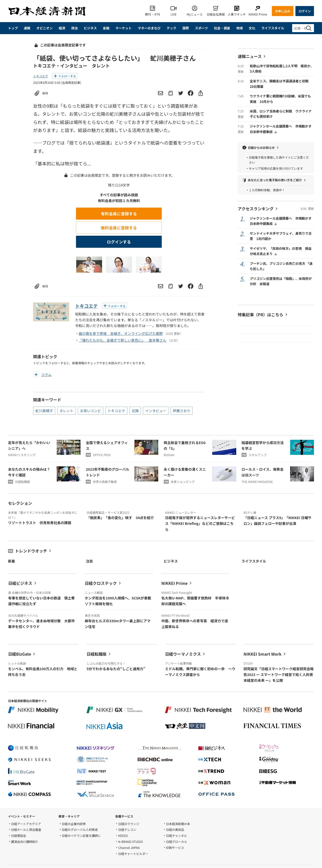Screen dimensions: 322x868
Task: Open the 朝刊・夕刊 newspaper icon
Action: 152,8
